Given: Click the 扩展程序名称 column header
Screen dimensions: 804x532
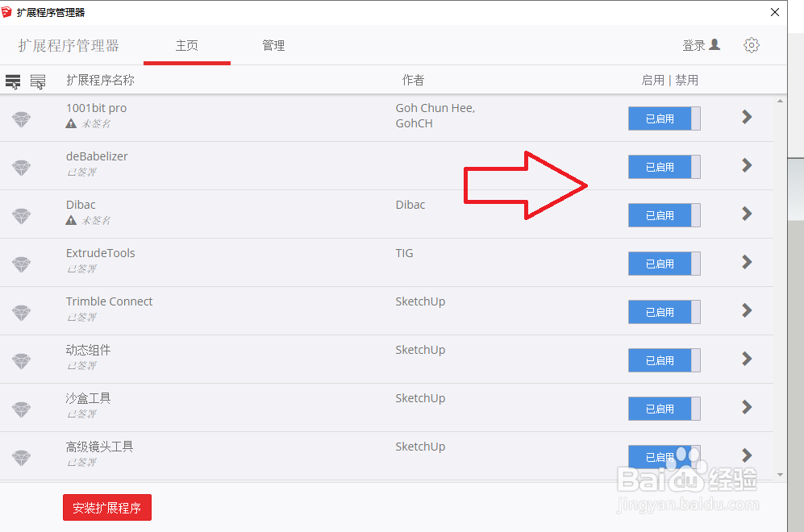Looking at the screenshot, I should 101,80.
